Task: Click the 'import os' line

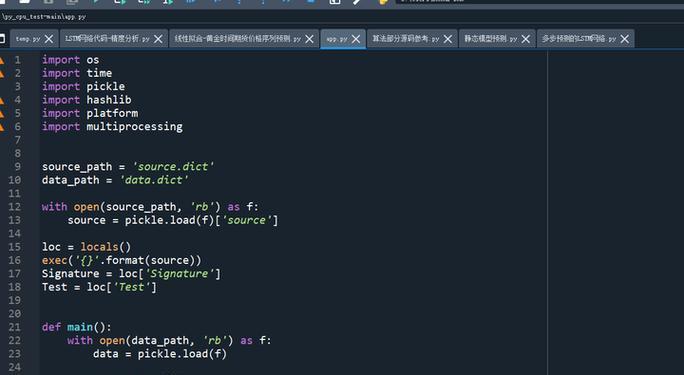Action: (71, 60)
